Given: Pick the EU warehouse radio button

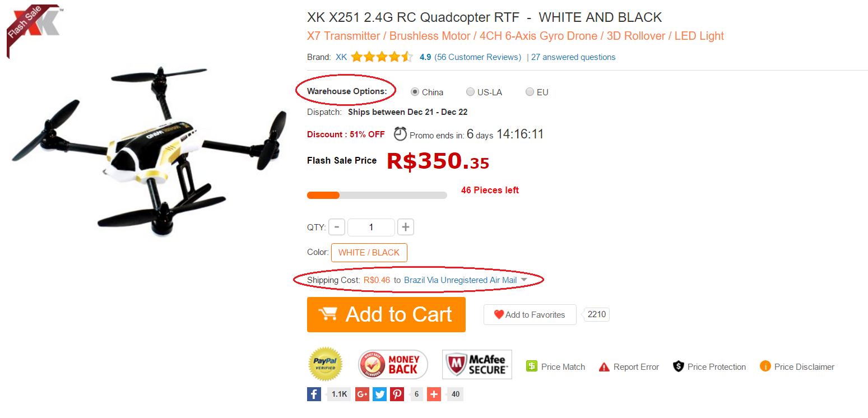Looking at the screenshot, I should (x=530, y=92).
